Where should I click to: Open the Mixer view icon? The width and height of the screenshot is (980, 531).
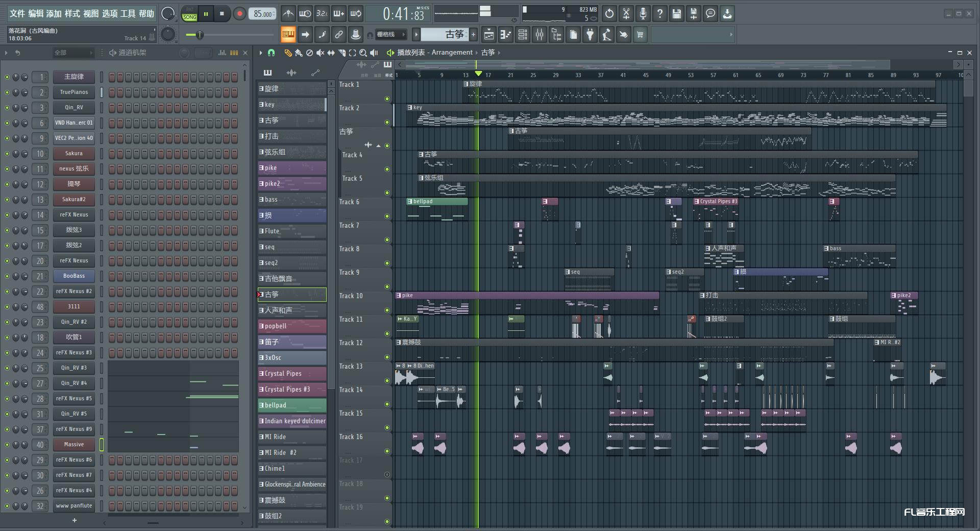tap(540, 35)
